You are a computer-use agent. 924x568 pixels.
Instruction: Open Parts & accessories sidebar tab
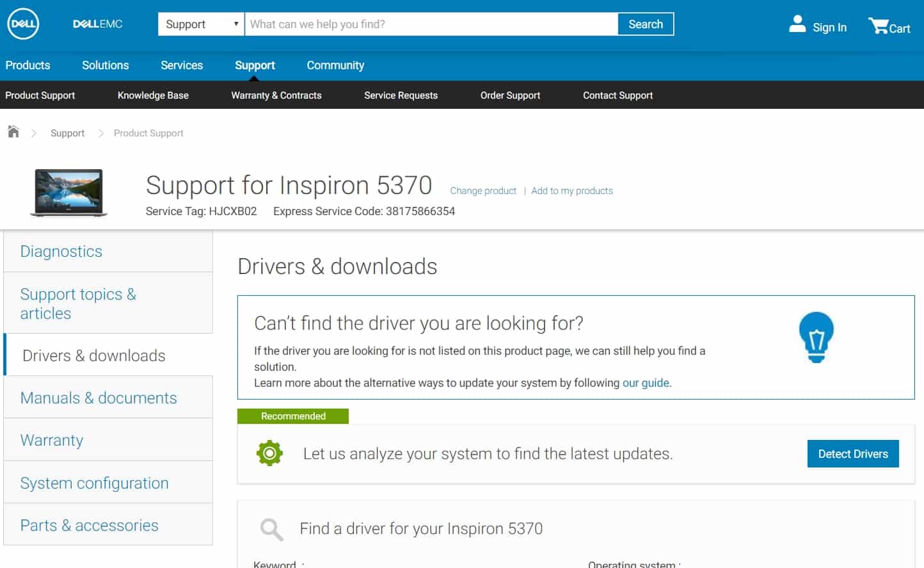point(108,524)
